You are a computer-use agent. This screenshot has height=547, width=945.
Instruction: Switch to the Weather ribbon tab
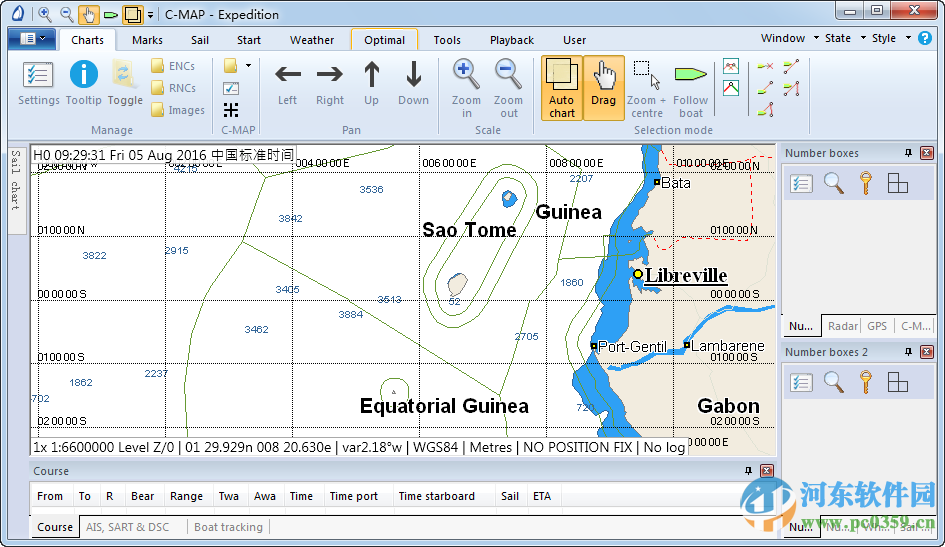click(312, 40)
